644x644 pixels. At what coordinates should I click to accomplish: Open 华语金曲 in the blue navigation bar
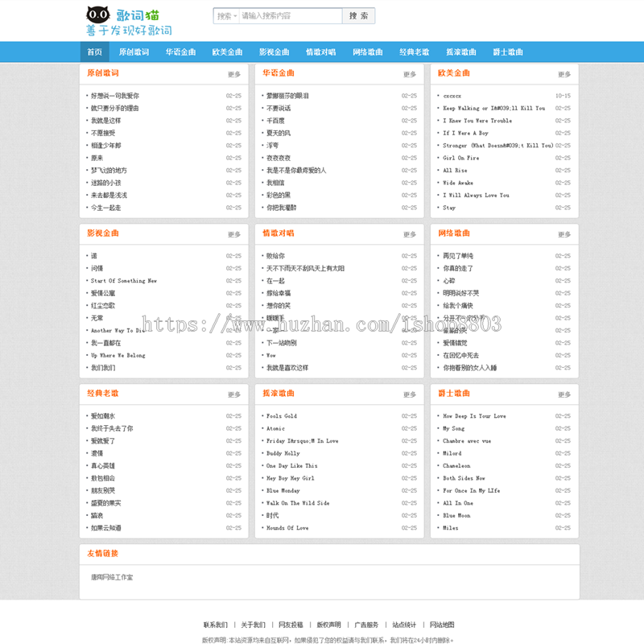pos(180,52)
